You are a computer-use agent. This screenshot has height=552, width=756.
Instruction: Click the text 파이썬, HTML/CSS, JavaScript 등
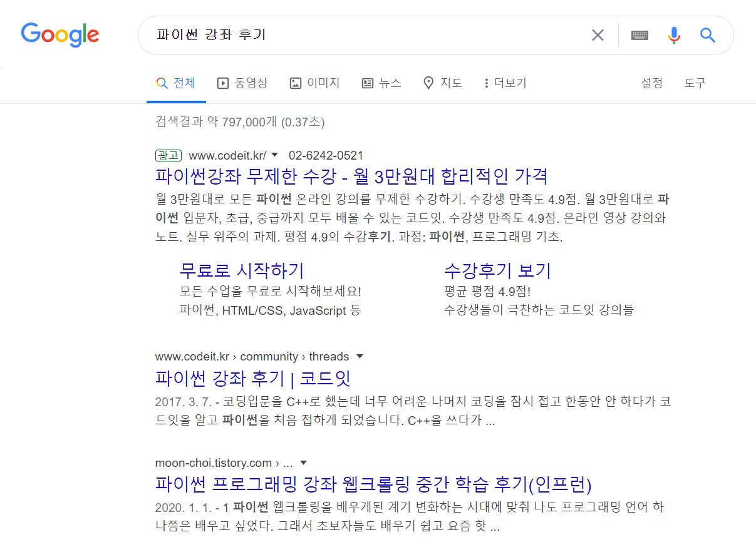point(271,310)
